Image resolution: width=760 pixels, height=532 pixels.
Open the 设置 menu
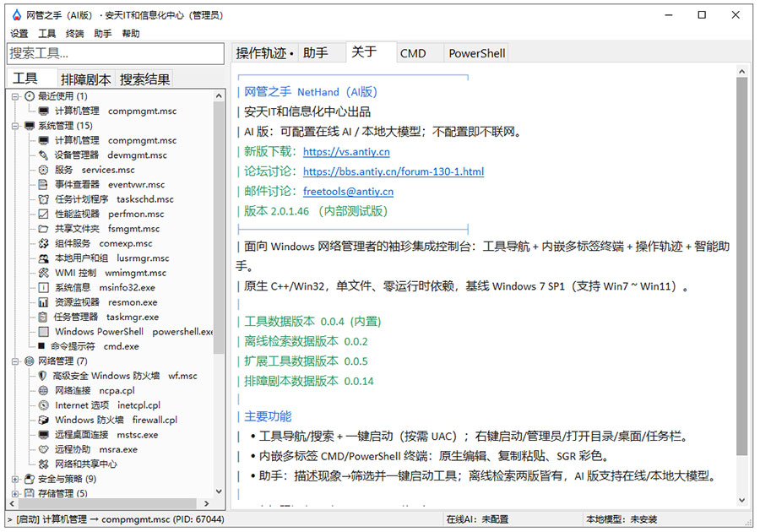pos(19,34)
